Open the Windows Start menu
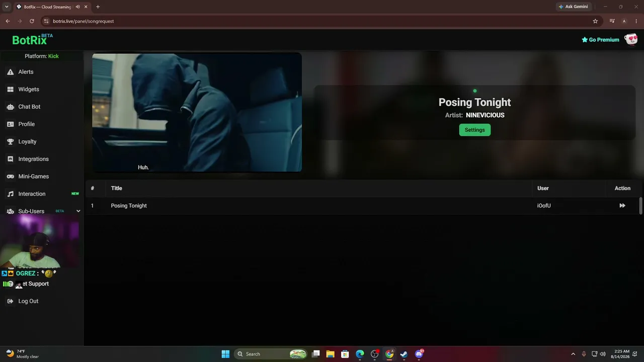This screenshot has width=644, height=362. coord(225,354)
